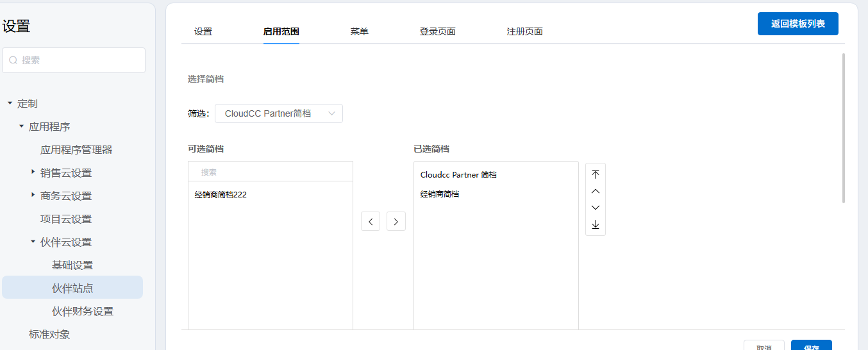Image resolution: width=868 pixels, height=350 pixels.
Task: Click the left arrow to remove profile
Action: (371, 221)
